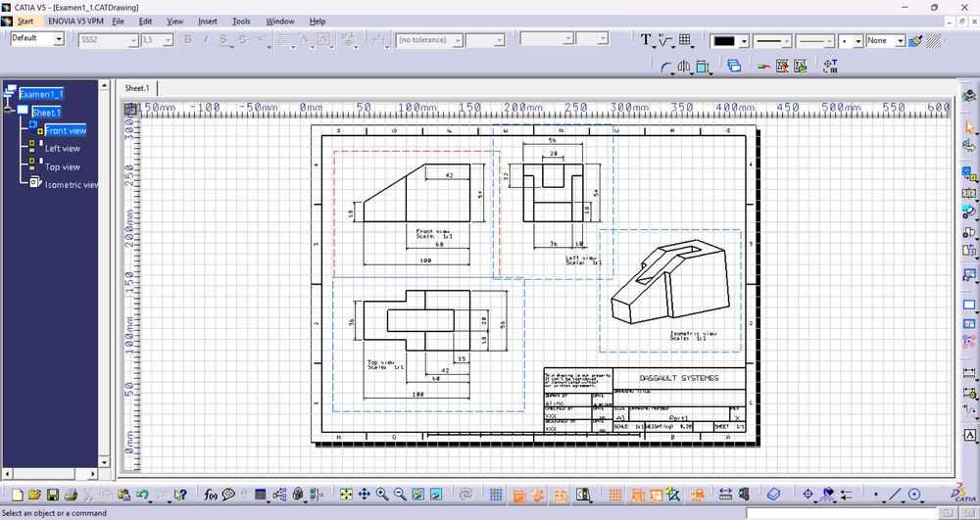980x520 pixels.
Task: Open the SSS2 font name dropdown
Action: click(132, 40)
